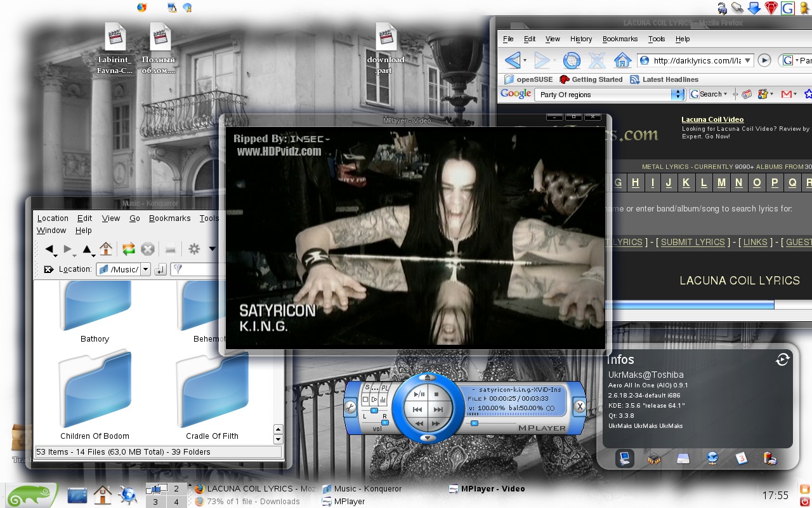812x508 pixels.
Task: Select the calendar icon in Infos widget
Action: tap(742, 458)
